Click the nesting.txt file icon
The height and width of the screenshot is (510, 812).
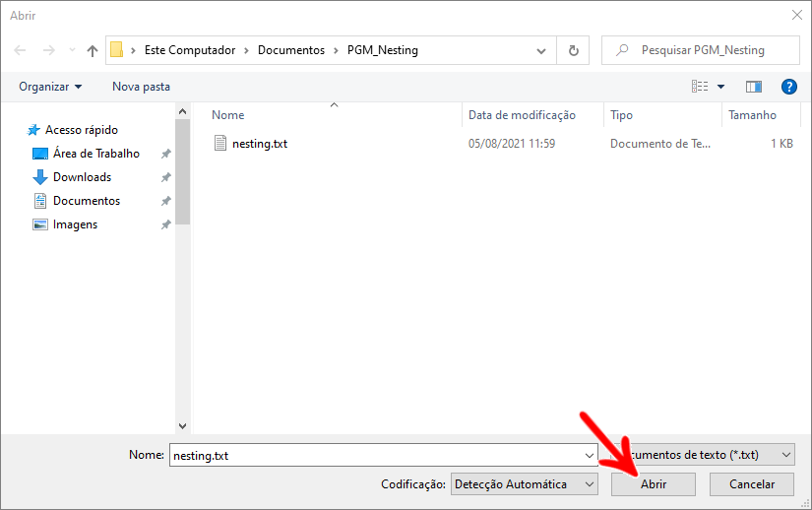coord(220,143)
